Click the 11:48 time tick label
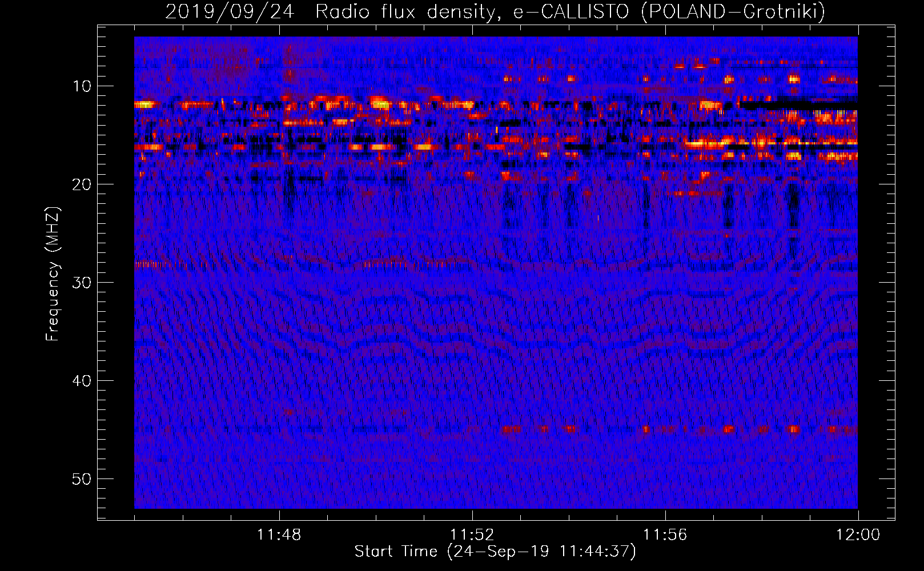 279,535
